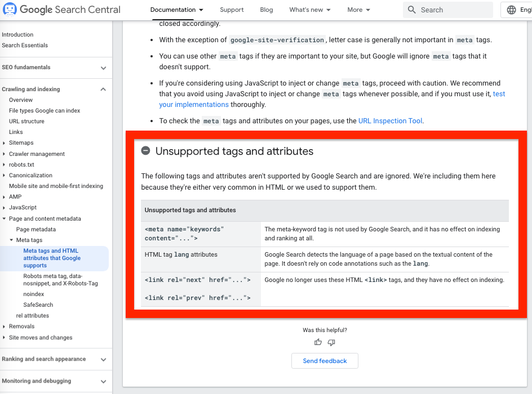Viewport: 532px width, 394px height.
Task: Open the Page metadata sidebar item
Action: (36, 229)
